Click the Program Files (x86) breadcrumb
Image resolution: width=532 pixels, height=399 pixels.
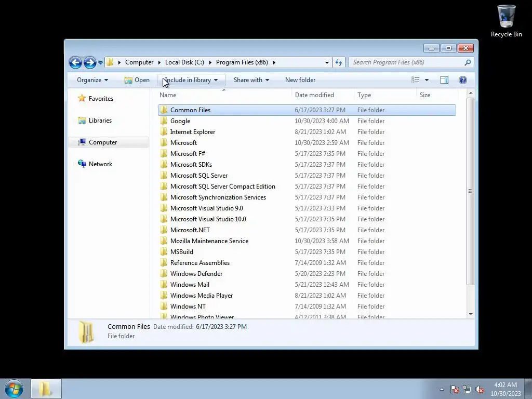click(242, 62)
